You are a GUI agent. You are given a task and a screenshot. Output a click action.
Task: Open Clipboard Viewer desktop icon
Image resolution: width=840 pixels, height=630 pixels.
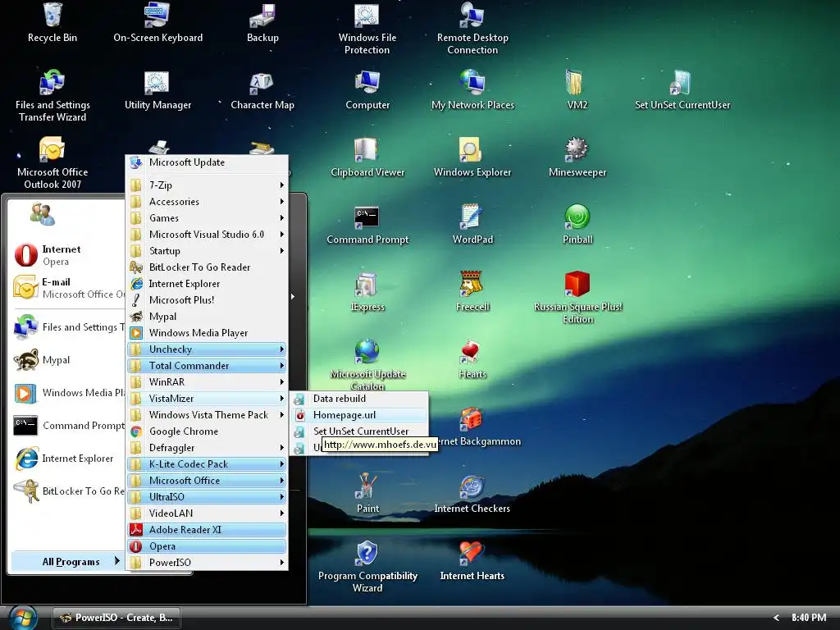coord(367,157)
